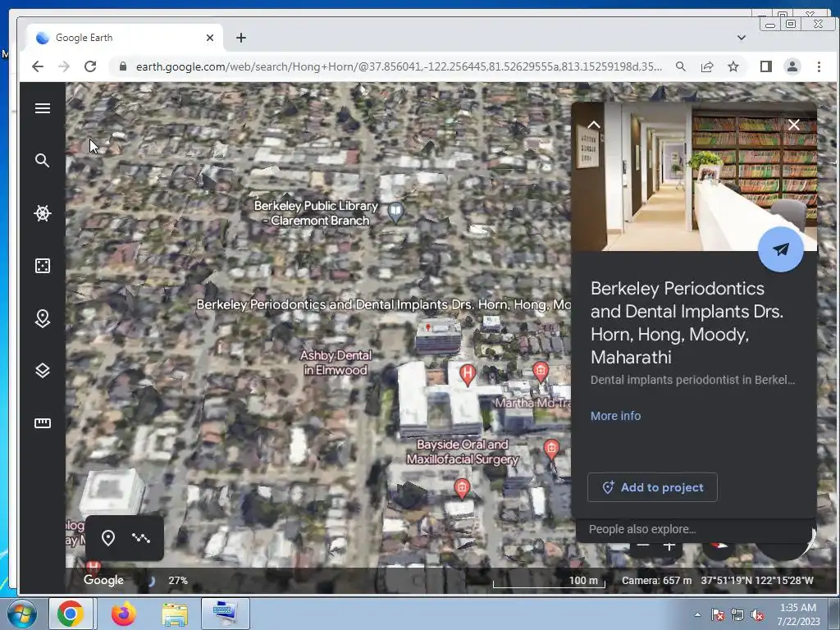Viewport: 840px width, 630px height.
Task: Fly to location paper plane button
Action: (x=781, y=249)
